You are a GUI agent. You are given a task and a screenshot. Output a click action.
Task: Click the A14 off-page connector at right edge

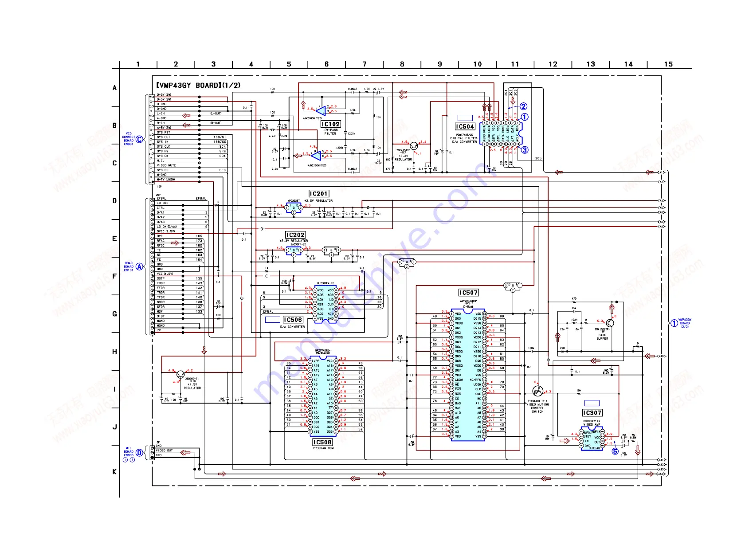(661, 474)
